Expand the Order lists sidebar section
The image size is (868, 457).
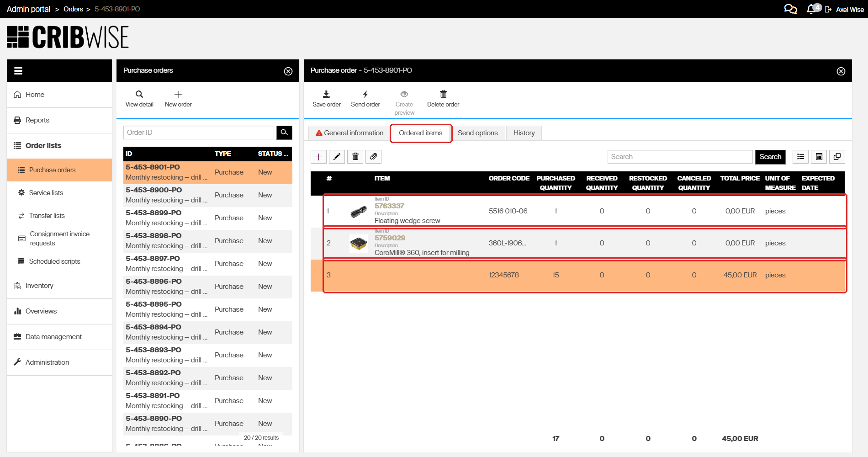tap(43, 146)
